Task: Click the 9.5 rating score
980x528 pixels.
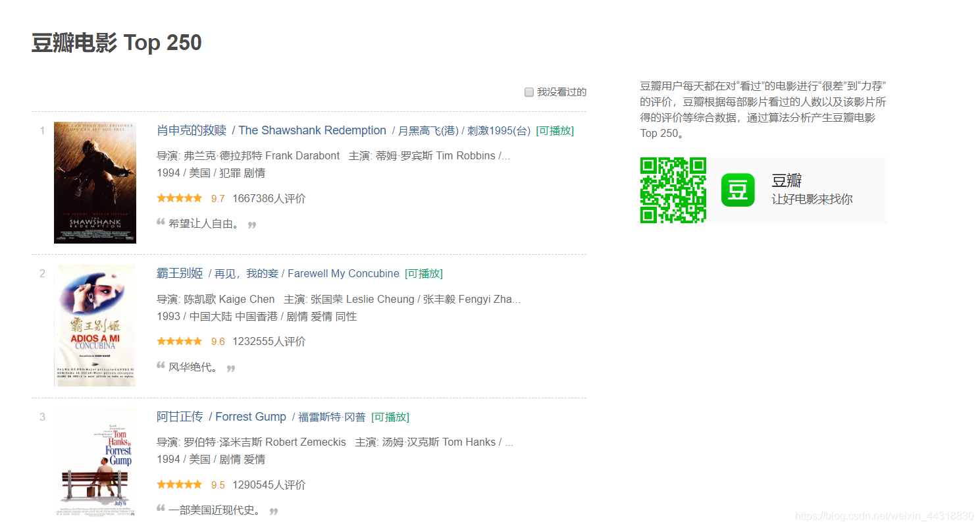Action: tap(218, 485)
